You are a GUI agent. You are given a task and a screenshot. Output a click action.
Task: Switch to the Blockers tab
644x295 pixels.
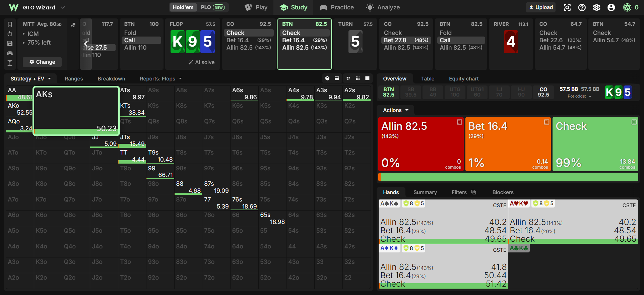point(503,192)
